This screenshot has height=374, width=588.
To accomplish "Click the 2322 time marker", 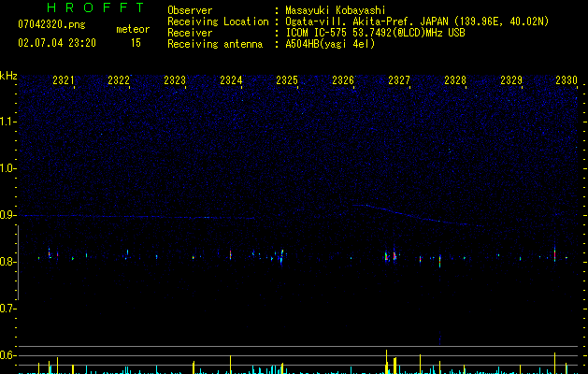I will tap(119, 79).
